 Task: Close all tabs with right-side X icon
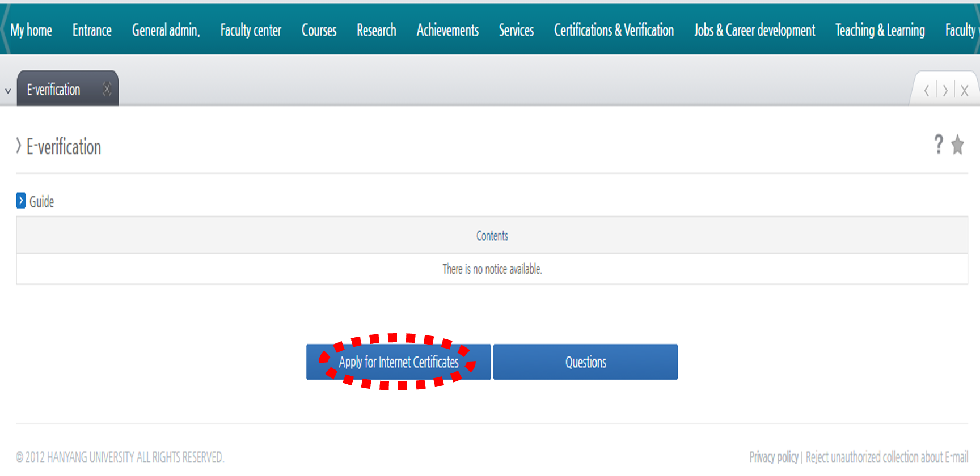(x=964, y=90)
